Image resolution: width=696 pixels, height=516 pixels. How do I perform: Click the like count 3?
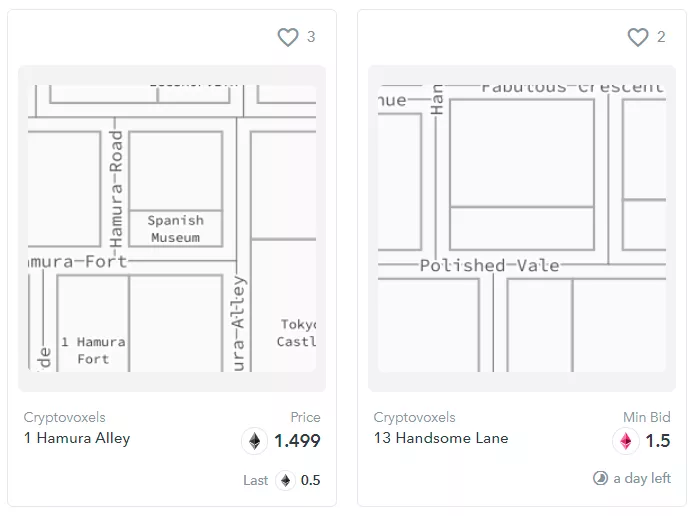pyautogui.click(x=311, y=37)
